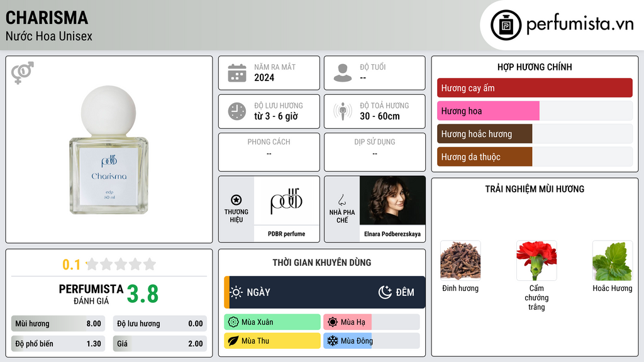The width and height of the screenshot is (644, 362).
Task: Click the dark Ngày–Đêm day/night bar
Action: tap(325, 292)
